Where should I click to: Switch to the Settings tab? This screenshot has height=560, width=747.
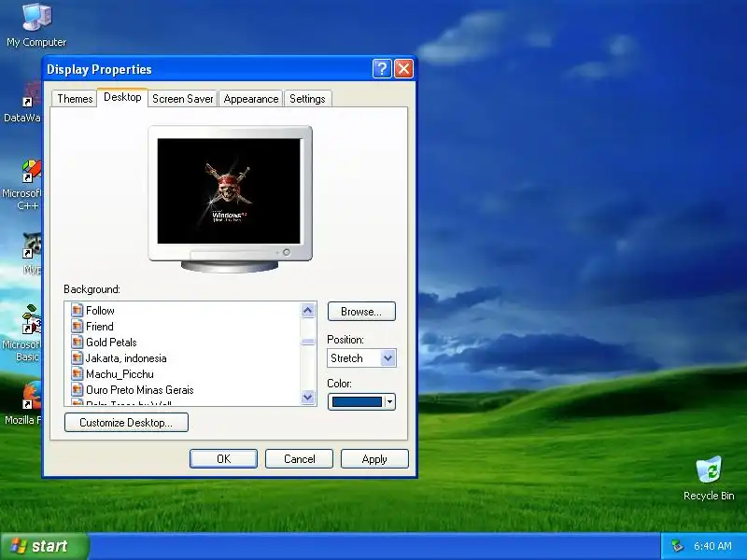(x=307, y=99)
